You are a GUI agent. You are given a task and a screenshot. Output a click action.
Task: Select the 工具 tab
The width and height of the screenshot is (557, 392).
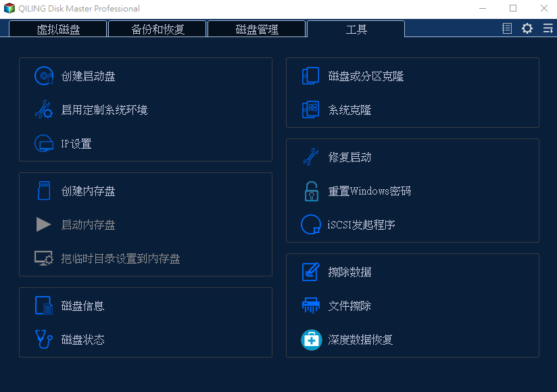pos(356,29)
